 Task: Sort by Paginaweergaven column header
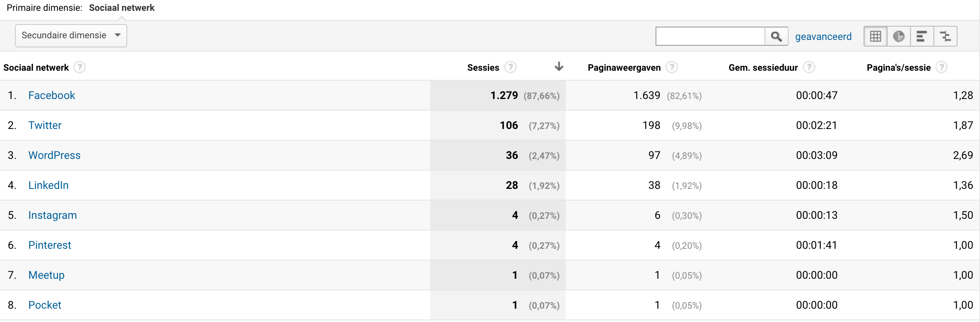[x=624, y=68]
